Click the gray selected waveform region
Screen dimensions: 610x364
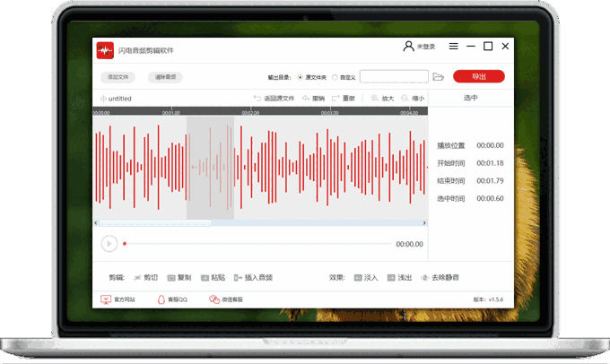211,168
